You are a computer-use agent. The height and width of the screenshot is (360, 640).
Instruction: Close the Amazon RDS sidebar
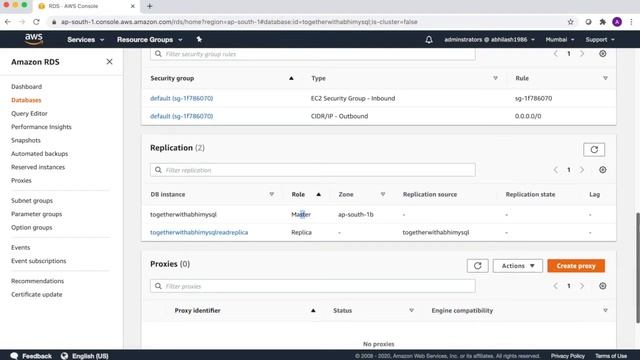(109, 62)
